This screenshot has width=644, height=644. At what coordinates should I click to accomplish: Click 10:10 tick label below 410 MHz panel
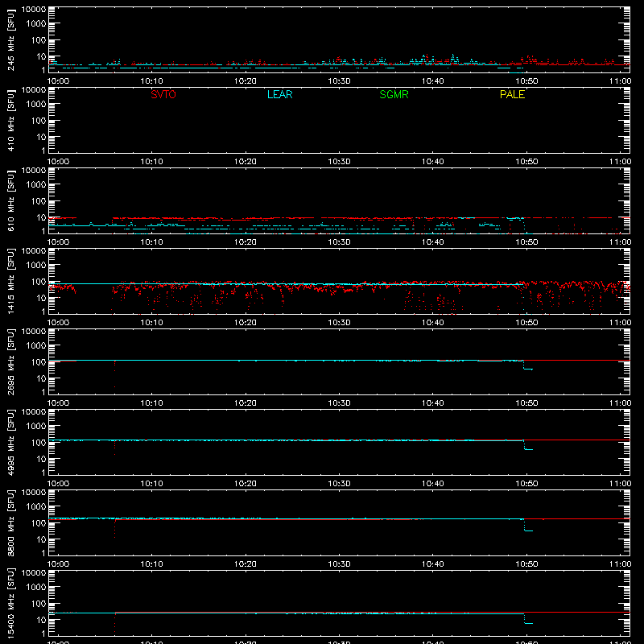click(x=152, y=162)
